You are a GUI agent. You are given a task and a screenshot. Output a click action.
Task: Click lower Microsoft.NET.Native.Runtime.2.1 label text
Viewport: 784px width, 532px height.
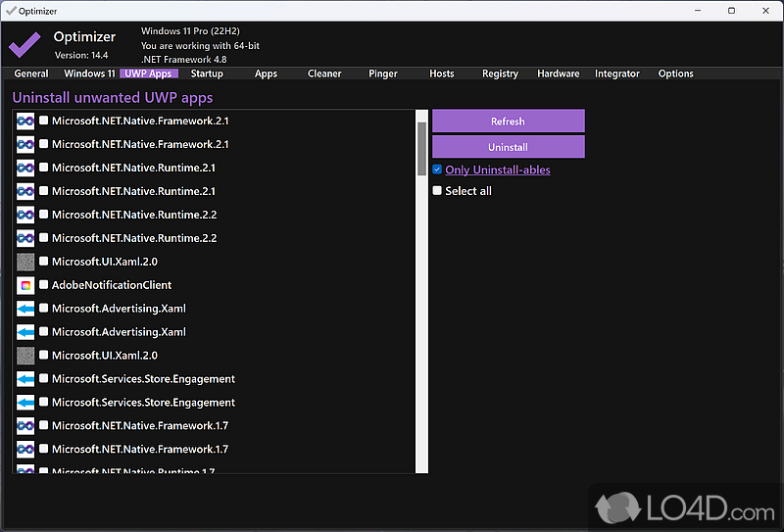tap(133, 191)
